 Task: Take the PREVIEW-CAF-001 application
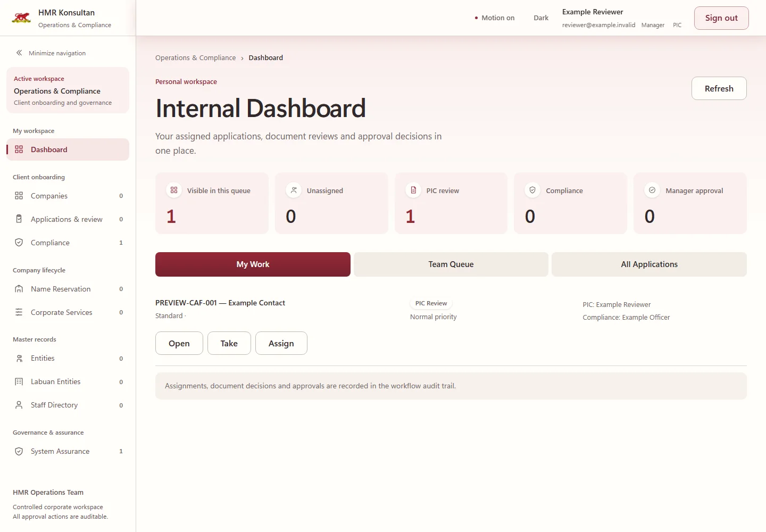[x=229, y=343]
